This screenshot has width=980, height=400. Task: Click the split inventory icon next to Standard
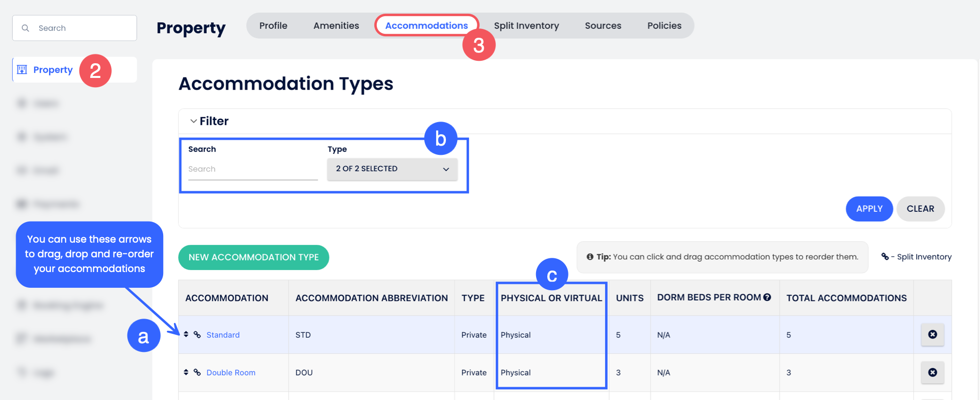coord(197,335)
